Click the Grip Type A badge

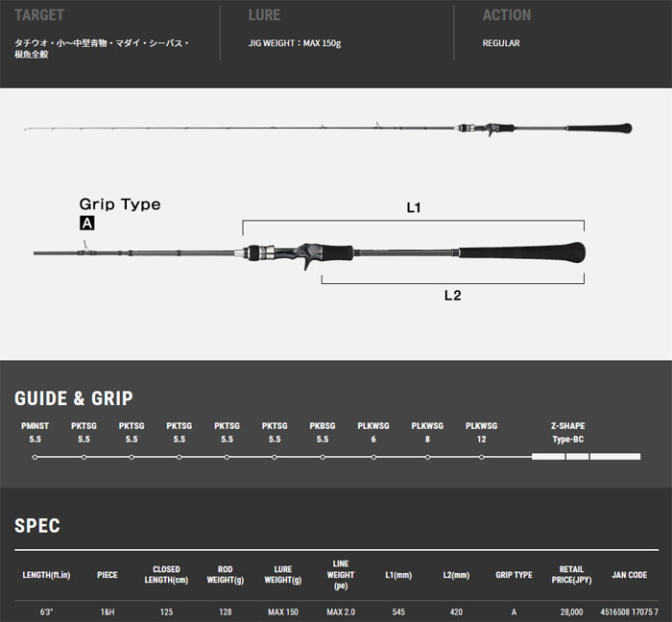87,223
